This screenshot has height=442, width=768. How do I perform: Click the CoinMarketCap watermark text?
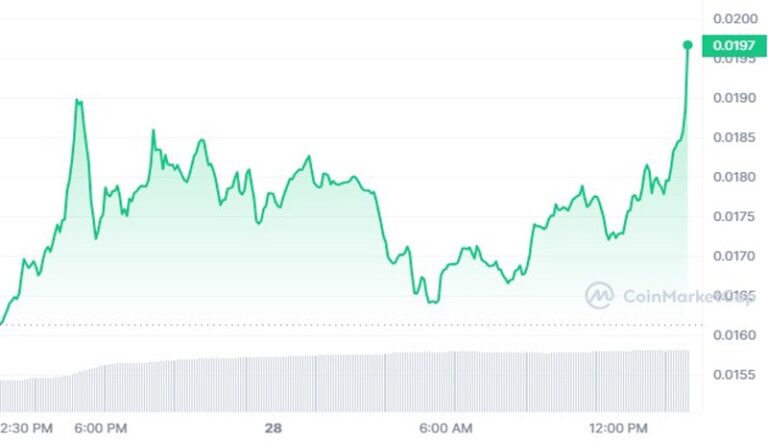click(x=688, y=296)
